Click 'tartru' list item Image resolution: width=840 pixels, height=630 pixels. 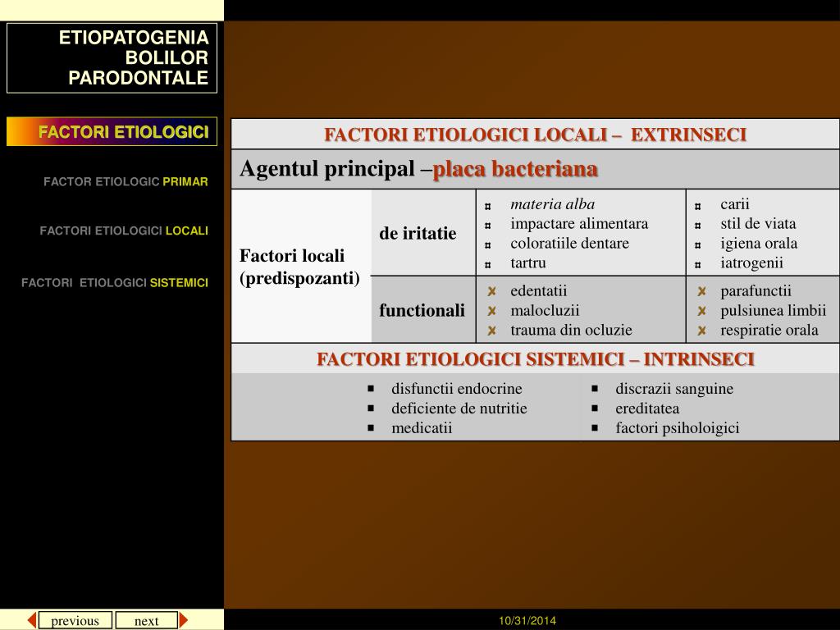click(528, 263)
